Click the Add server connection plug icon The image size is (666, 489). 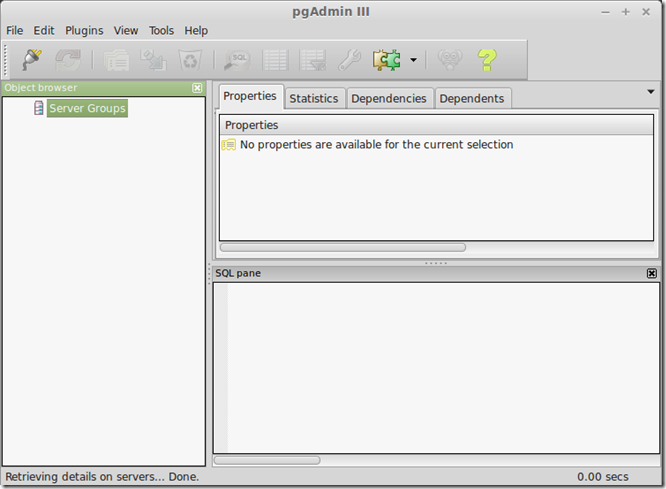pos(32,59)
